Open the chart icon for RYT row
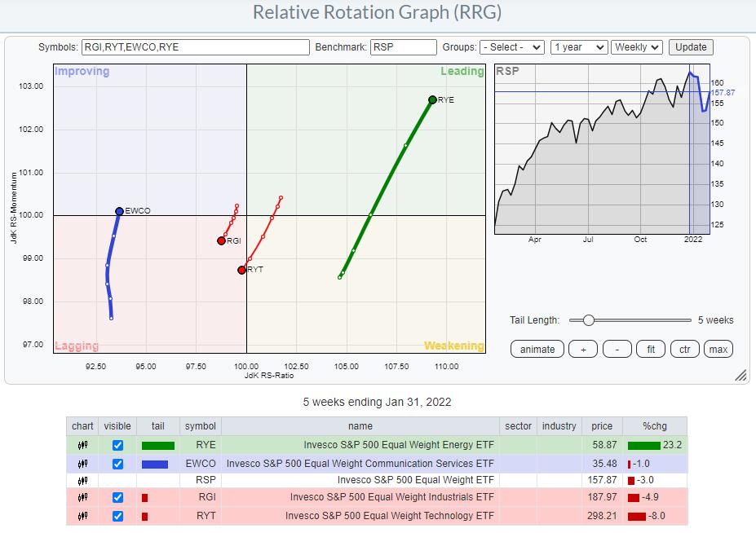 (x=82, y=516)
